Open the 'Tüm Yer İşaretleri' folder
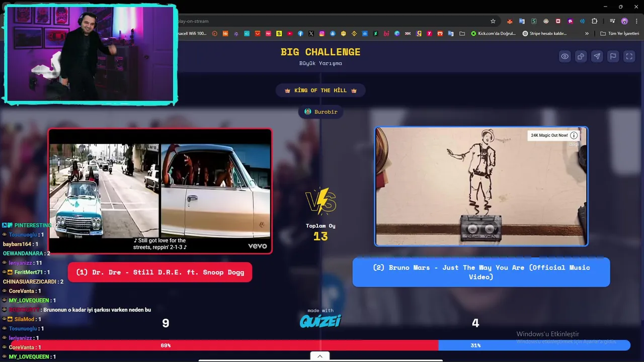 pyautogui.click(x=620, y=34)
